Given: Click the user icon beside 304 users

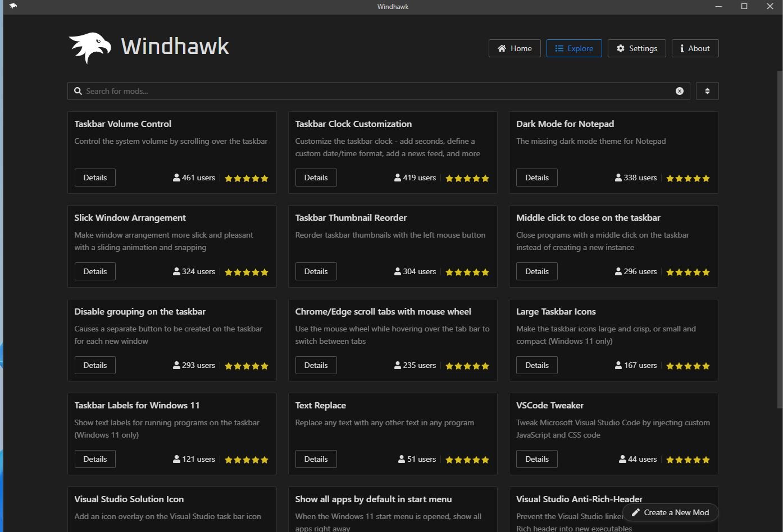Looking at the screenshot, I should click(x=398, y=271).
